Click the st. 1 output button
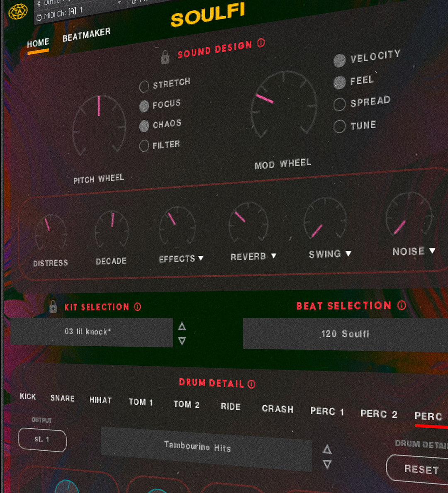Image resolution: width=448 pixels, height=493 pixels. [x=42, y=440]
